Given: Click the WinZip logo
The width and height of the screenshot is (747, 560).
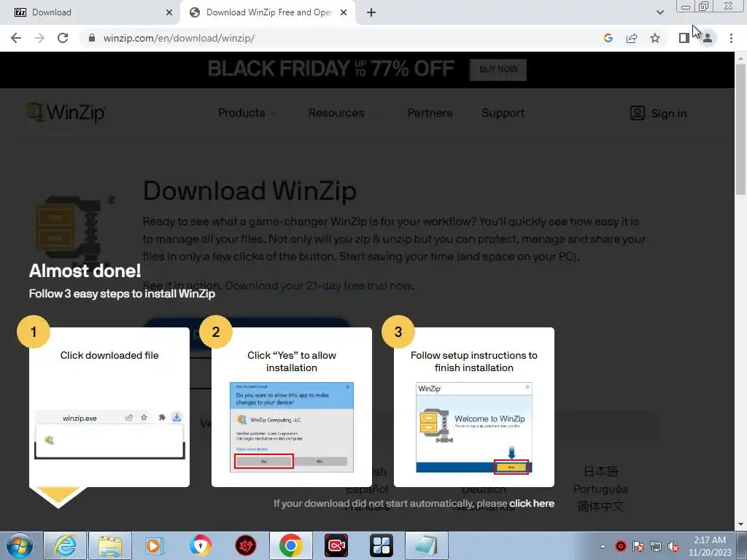Looking at the screenshot, I should click(x=66, y=113).
